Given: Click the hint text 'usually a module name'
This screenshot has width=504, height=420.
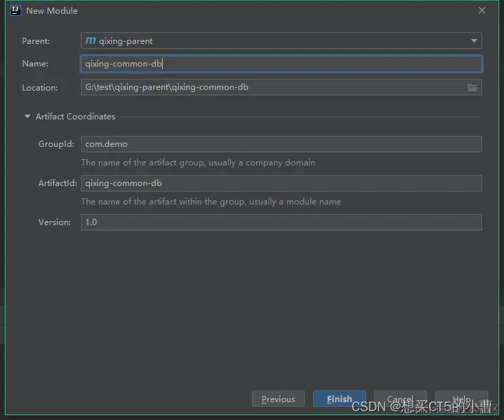Looking at the screenshot, I should pos(295,202).
